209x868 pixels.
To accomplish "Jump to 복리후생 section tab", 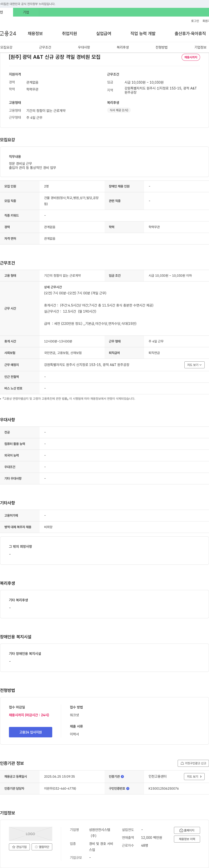I will (x=123, y=47).
